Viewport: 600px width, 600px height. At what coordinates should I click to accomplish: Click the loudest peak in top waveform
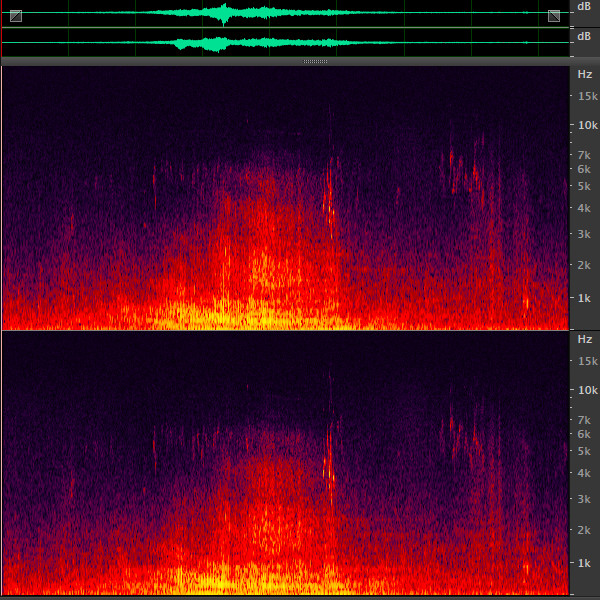click(x=224, y=13)
